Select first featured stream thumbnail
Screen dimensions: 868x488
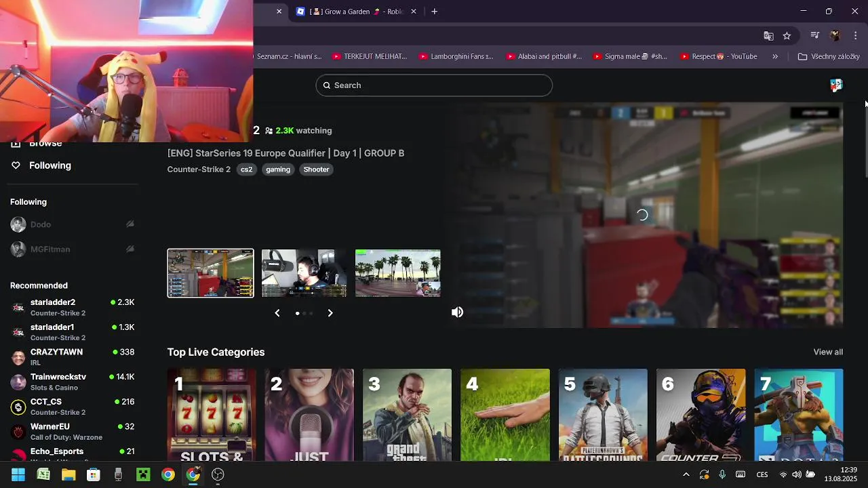coord(211,273)
